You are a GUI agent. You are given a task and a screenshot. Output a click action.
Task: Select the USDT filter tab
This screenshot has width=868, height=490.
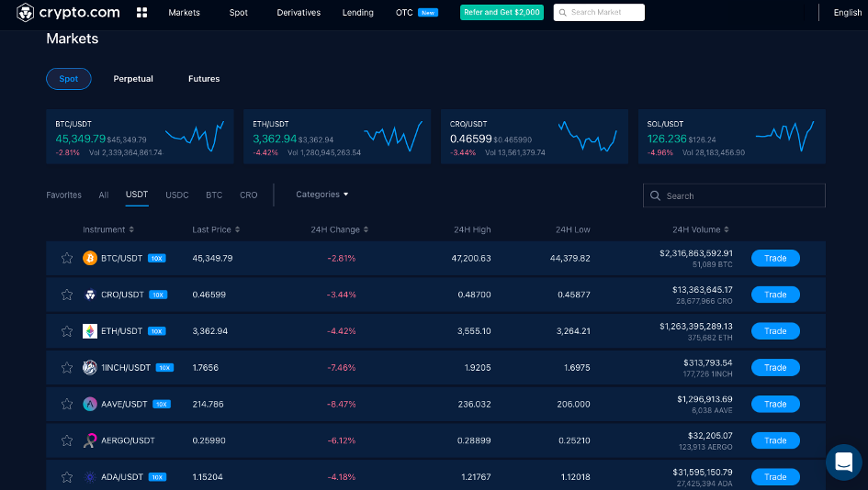tap(137, 195)
